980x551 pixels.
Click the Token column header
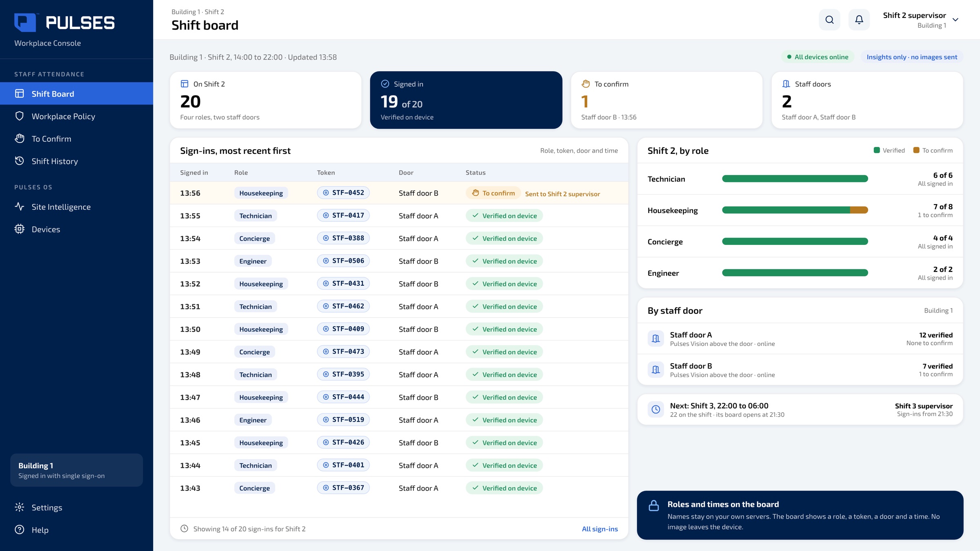pos(326,172)
